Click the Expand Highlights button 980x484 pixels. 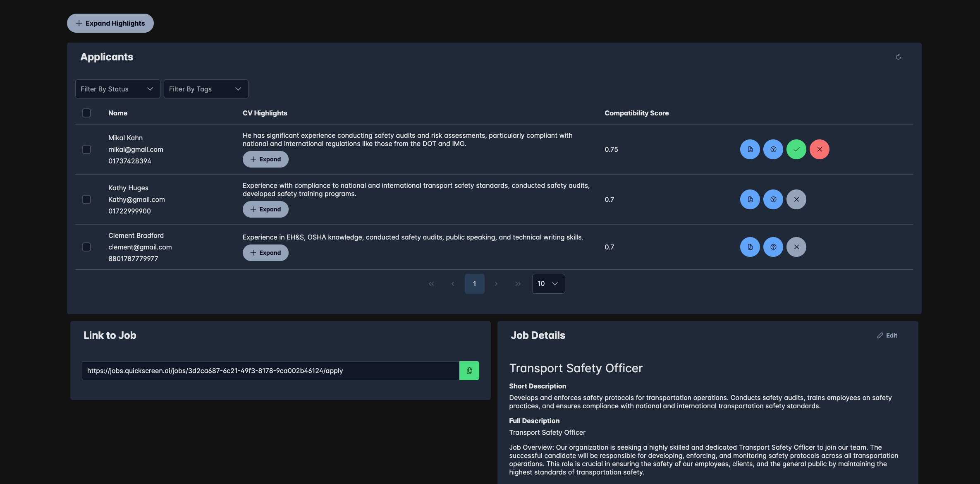pyautogui.click(x=110, y=23)
